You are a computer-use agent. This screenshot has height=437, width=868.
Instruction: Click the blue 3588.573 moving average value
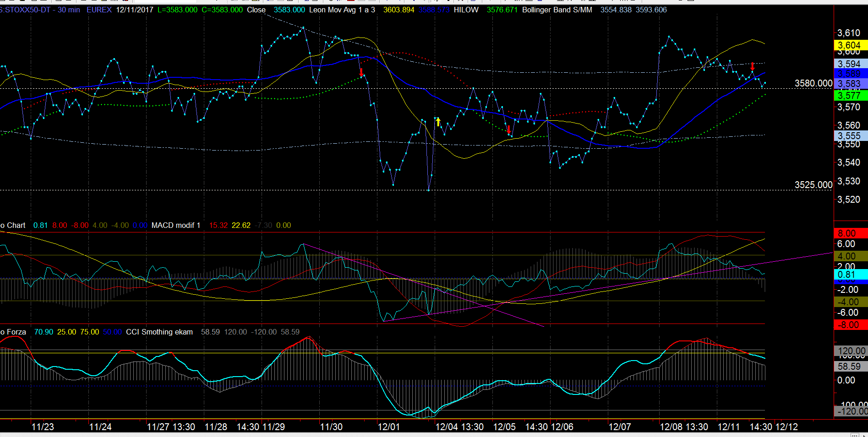[434, 10]
